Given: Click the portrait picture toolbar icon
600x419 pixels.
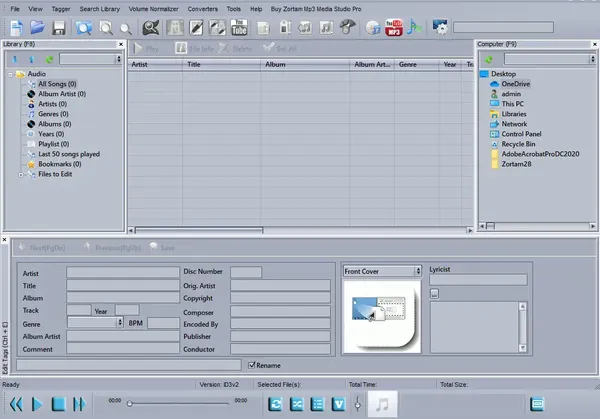Looking at the screenshot, I should pyautogui.click(x=175, y=28).
